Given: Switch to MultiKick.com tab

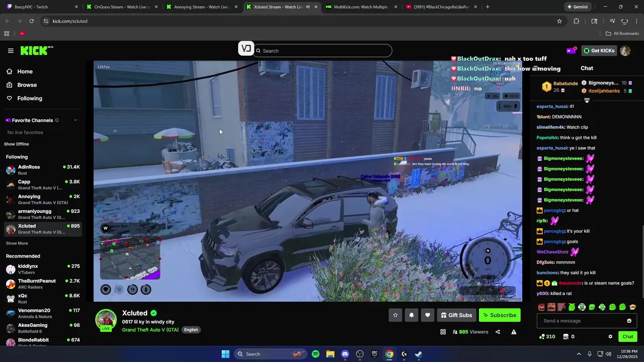Looking at the screenshot, I should pos(362,7).
